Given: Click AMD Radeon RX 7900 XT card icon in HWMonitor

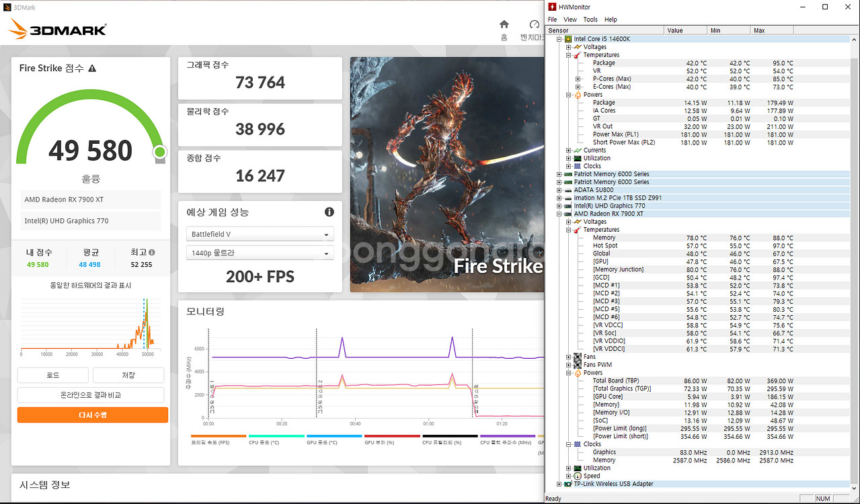Looking at the screenshot, I should pos(568,214).
